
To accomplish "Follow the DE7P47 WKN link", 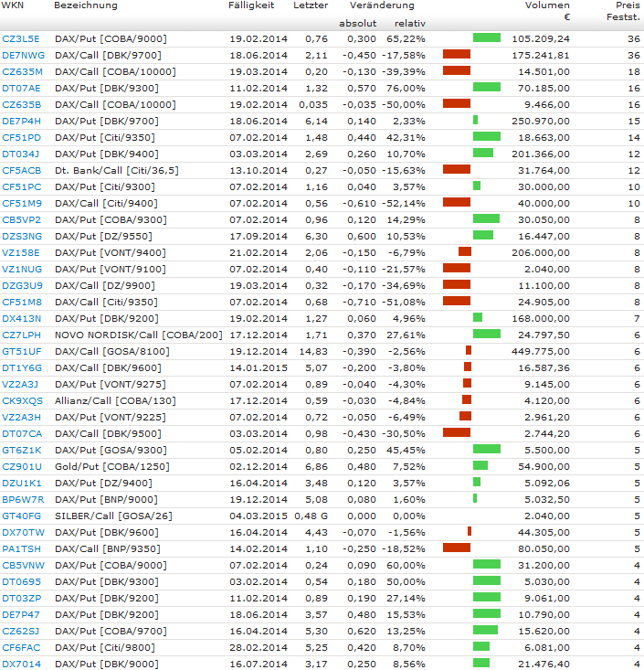I will click(x=21, y=615).
